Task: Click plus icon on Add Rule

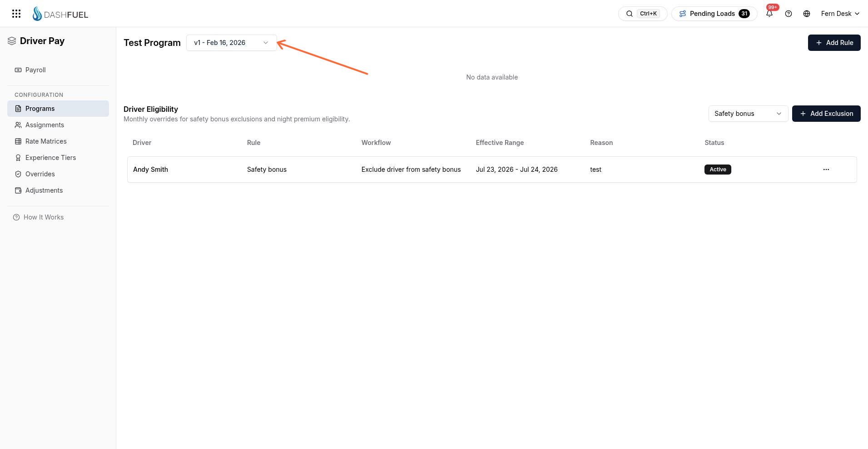Action: (x=819, y=43)
